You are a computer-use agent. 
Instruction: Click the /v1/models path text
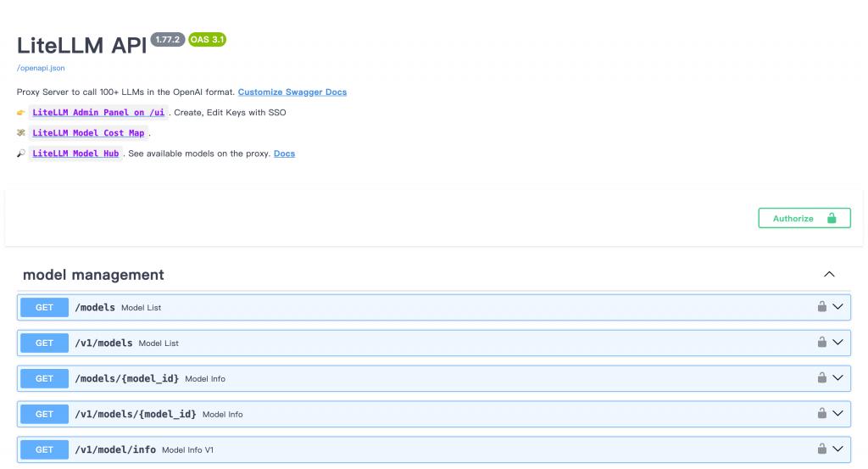pos(104,343)
